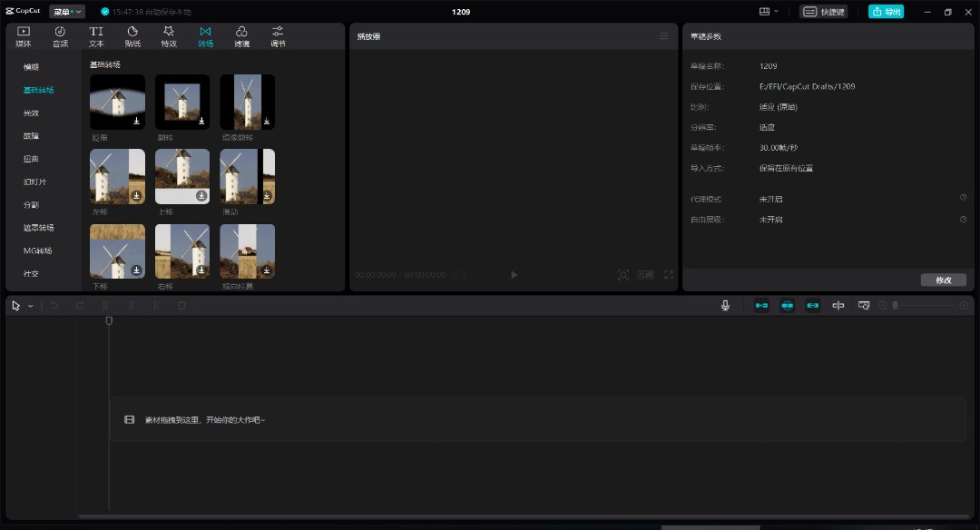Click the timeline zoom slider
This screenshot has height=530, width=980.
pos(923,306)
